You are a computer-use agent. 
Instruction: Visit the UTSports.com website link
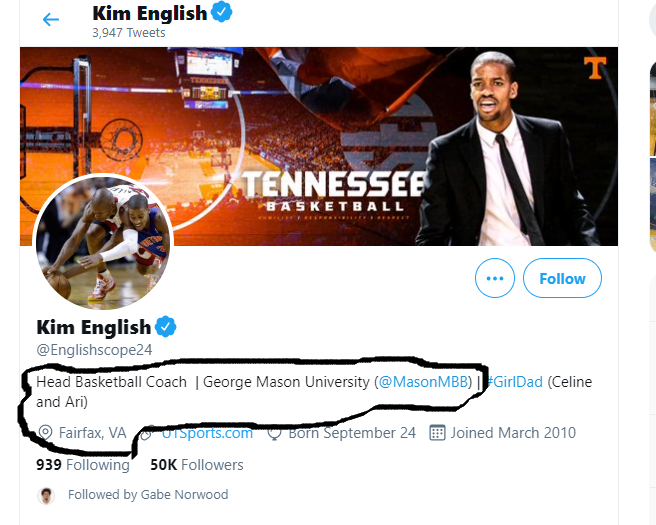point(207,433)
